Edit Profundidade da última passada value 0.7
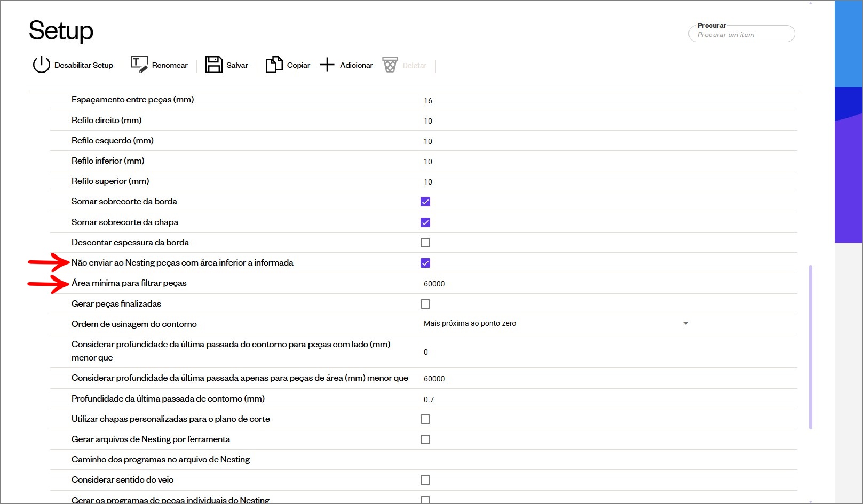Screen dimensions: 863x504 [429, 399]
